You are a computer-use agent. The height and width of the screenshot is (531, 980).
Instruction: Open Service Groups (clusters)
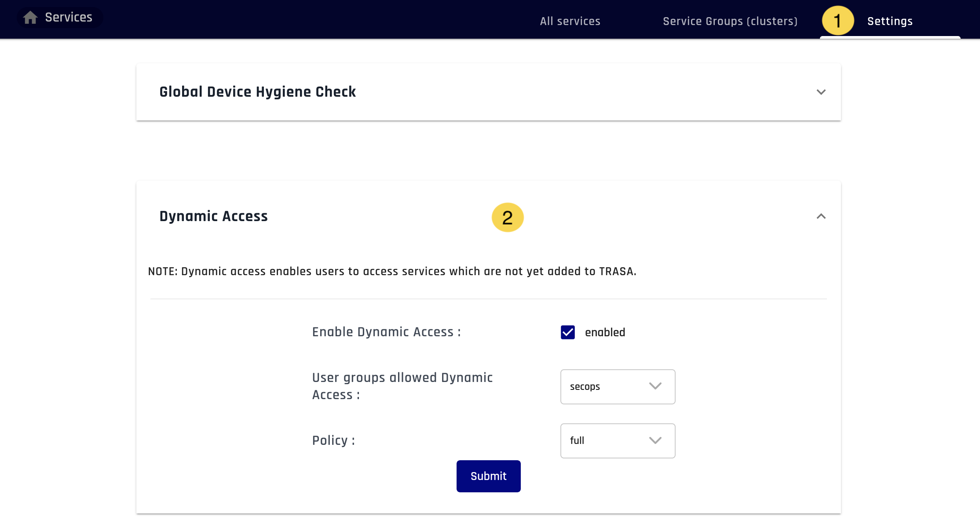click(x=730, y=21)
